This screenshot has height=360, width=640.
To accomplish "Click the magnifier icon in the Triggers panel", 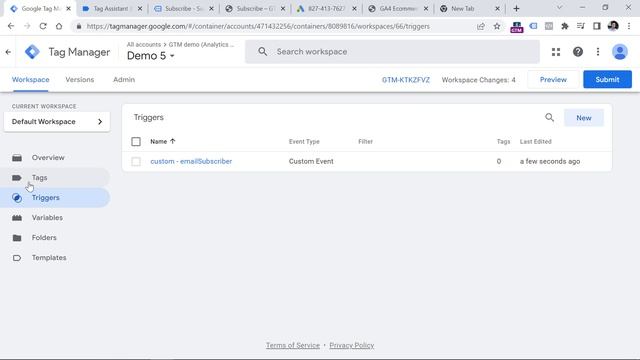I will pos(549,118).
